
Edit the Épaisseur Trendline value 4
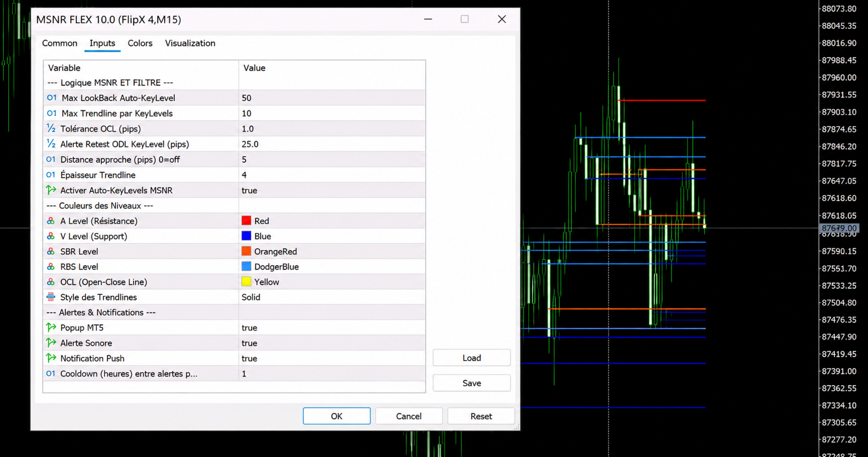pos(332,175)
